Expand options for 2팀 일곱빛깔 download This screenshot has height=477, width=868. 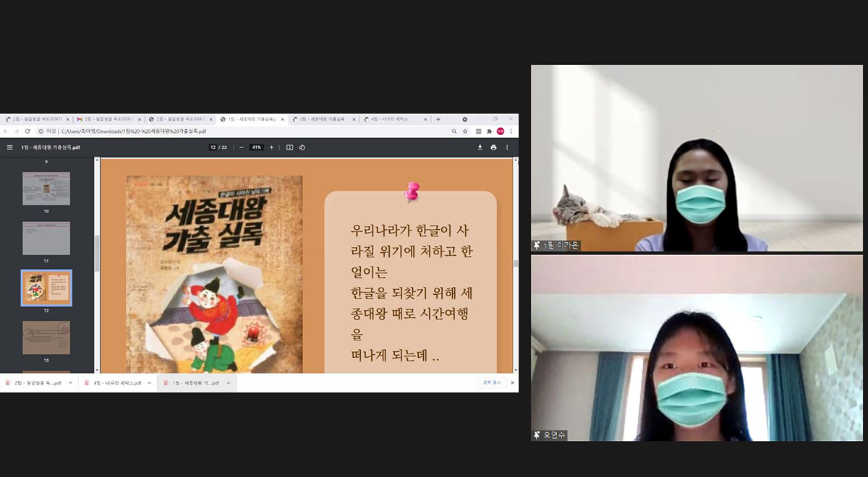click(71, 383)
